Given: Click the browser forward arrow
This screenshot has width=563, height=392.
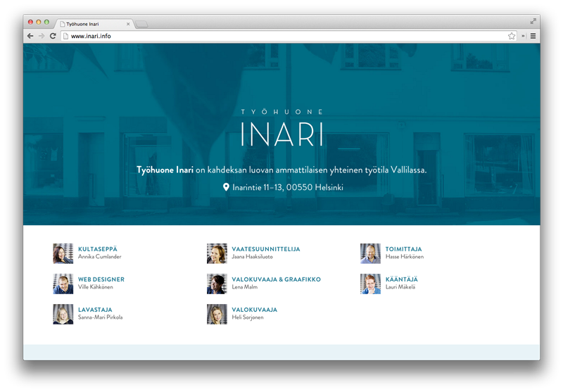Looking at the screenshot, I should click(x=41, y=36).
